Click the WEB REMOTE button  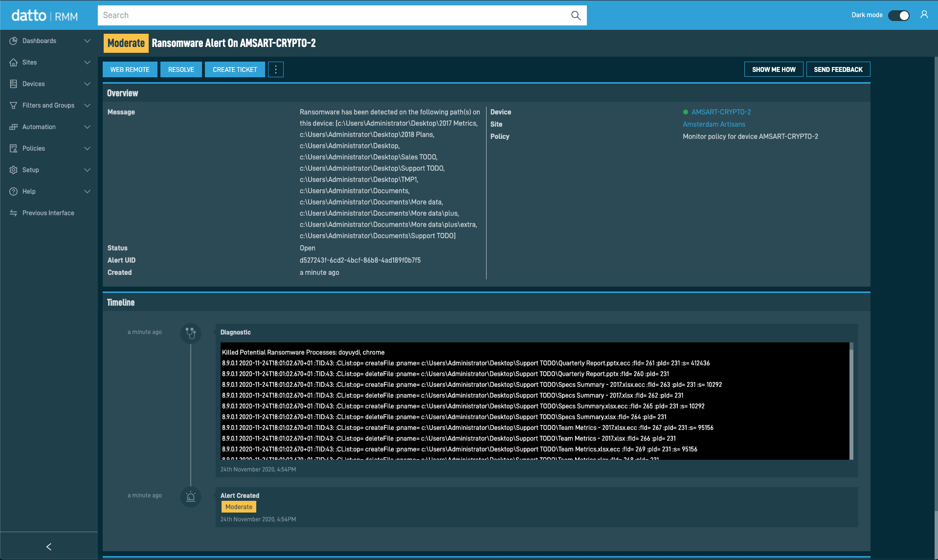click(x=130, y=69)
